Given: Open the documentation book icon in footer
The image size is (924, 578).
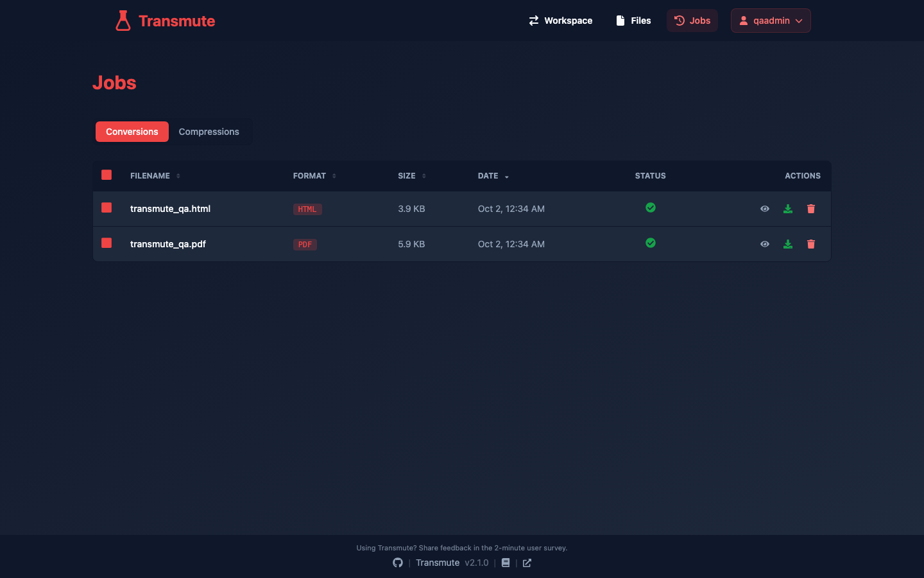Looking at the screenshot, I should click(506, 563).
